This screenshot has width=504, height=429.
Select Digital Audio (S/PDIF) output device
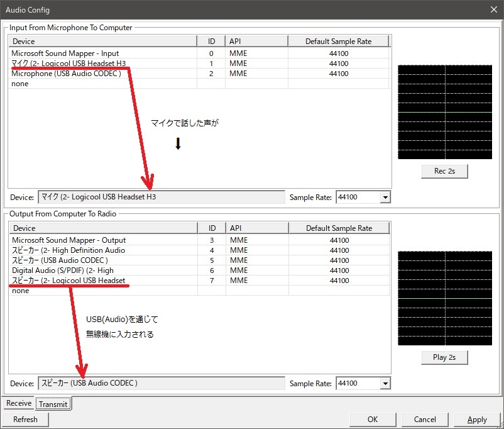tap(63, 270)
